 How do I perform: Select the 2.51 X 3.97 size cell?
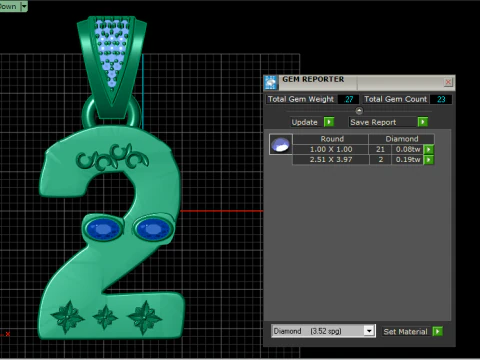[331, 160]
